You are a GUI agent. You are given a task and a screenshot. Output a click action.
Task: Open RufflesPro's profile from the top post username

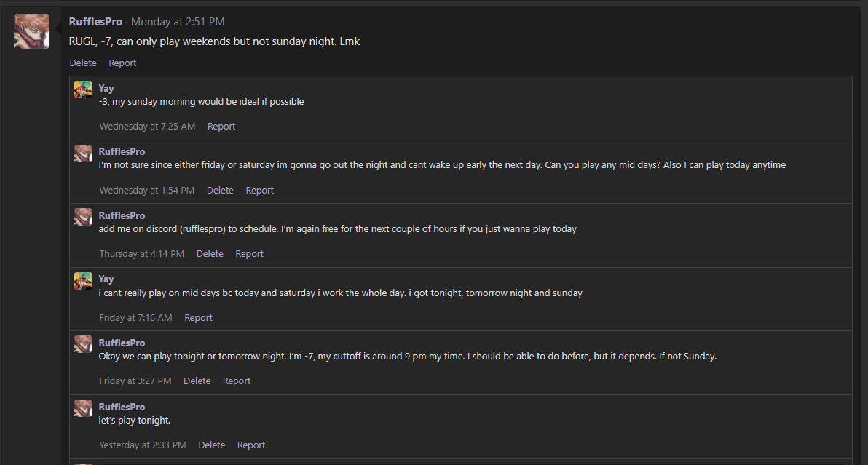95,22
